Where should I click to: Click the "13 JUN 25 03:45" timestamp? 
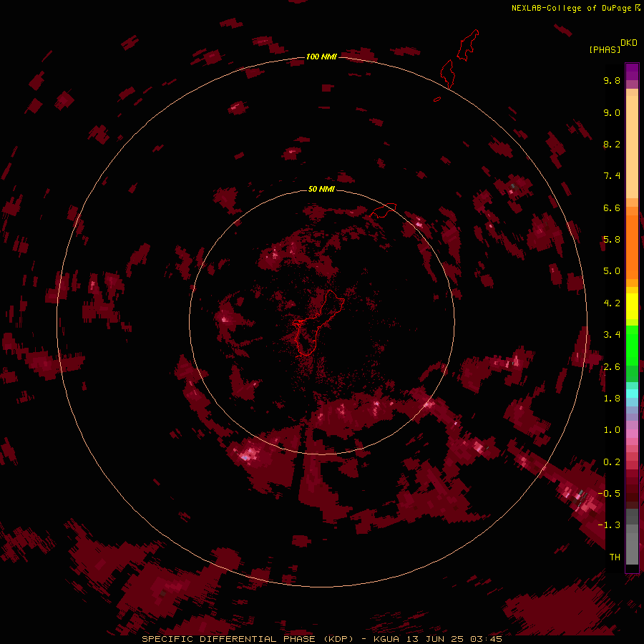(x=454, y=639)
